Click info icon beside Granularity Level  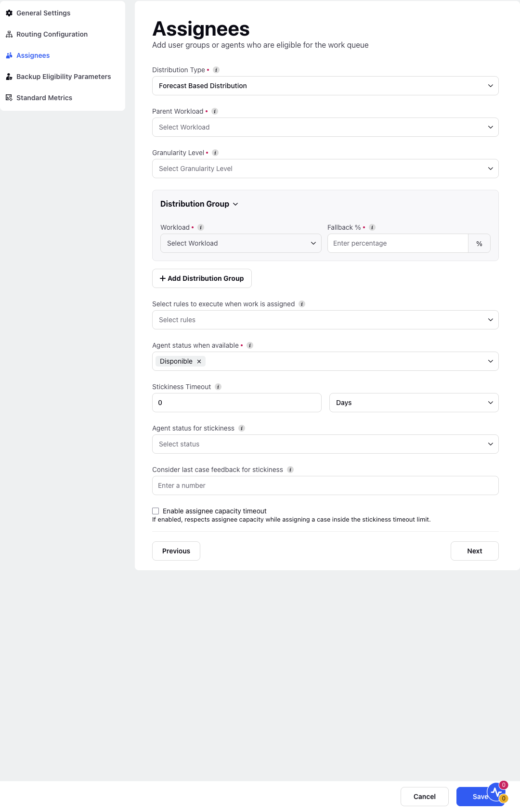pos(215,153)
